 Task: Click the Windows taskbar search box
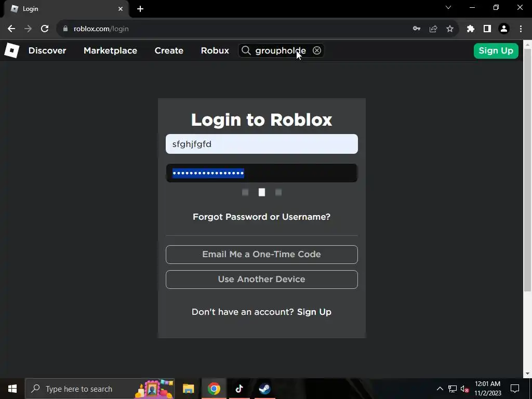pos(100,389)
